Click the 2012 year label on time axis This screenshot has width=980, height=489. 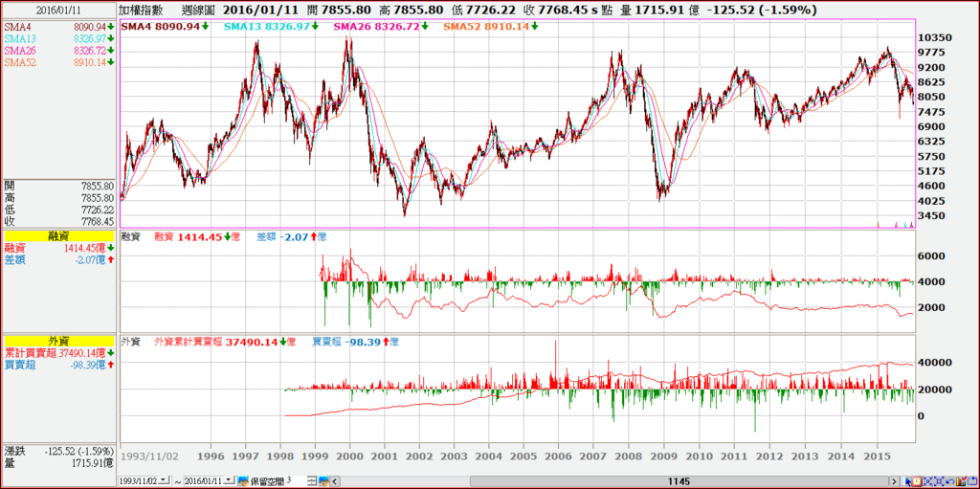[769, 456]
